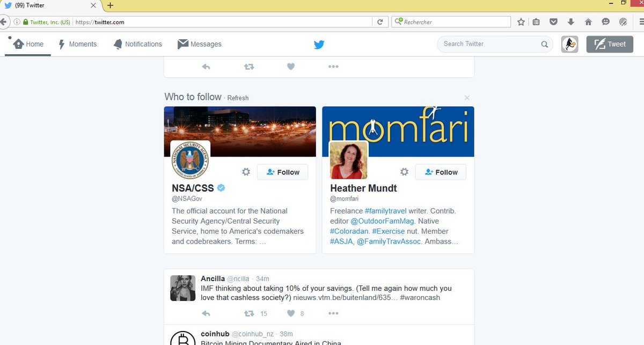
Task: Click the Pocket icon in the browser toolbar
Action: coord(554,22)
